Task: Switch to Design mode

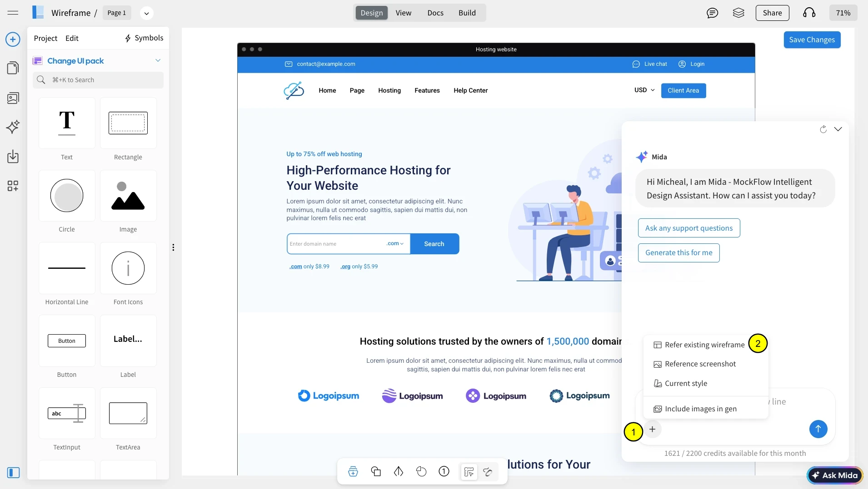Action: pyautogui.click(x=371, y=13)
